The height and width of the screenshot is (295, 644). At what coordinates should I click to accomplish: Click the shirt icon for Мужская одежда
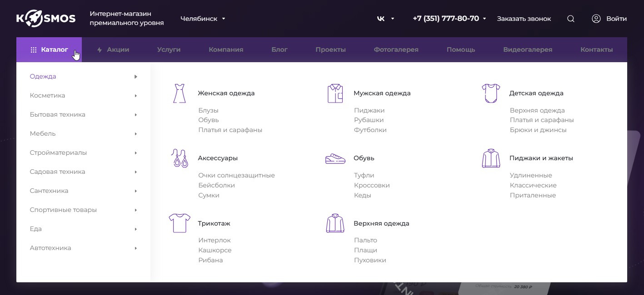[x=335, y=93]
